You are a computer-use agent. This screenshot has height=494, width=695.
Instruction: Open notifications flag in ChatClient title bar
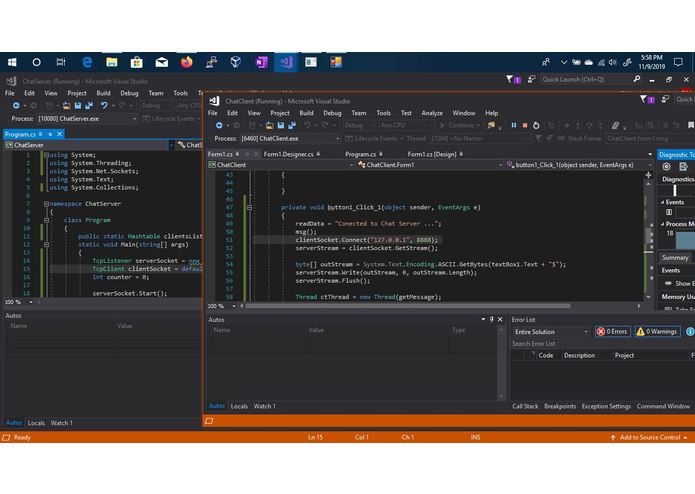click(x=647, y=99)
